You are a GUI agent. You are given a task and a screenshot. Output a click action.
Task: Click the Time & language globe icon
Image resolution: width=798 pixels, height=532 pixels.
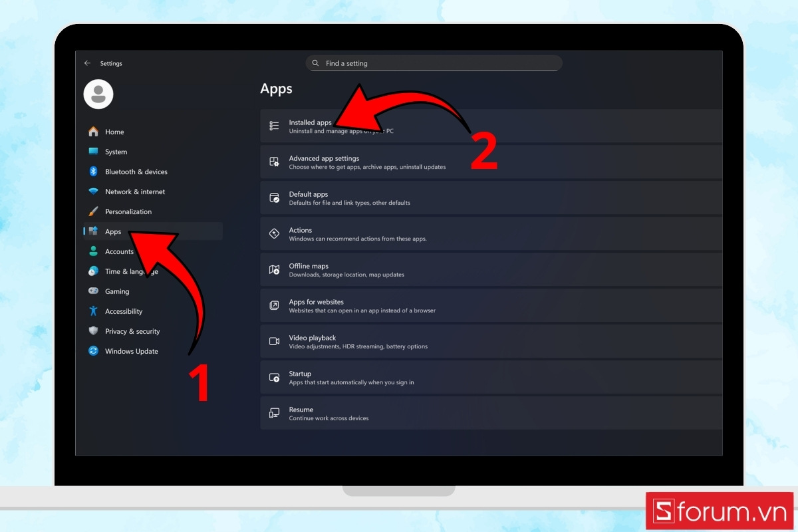(x=93, y=271)
